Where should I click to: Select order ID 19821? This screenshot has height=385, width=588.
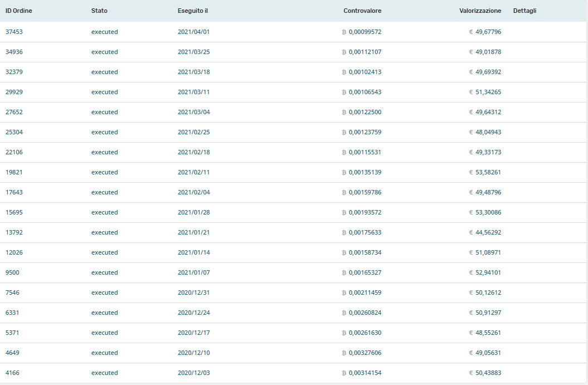tap(14, 173)
